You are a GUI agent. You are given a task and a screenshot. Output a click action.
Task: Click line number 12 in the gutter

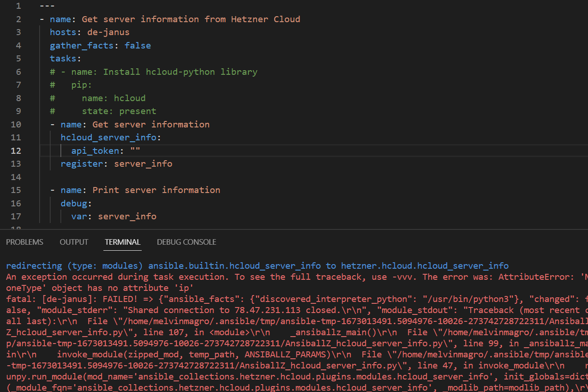[x=16, y=151]
